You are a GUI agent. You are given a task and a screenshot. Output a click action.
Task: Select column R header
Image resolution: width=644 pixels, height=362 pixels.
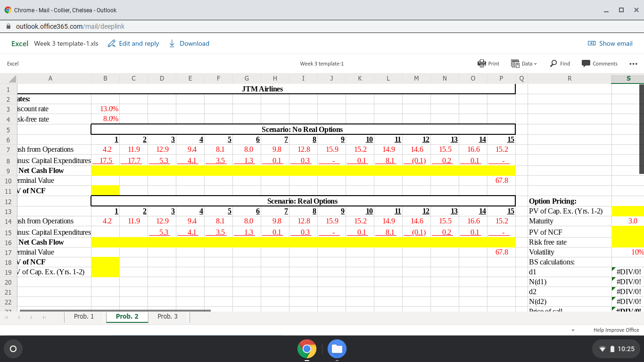[x=570, y=79]
